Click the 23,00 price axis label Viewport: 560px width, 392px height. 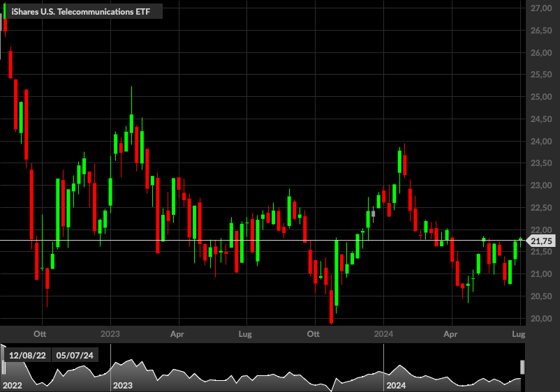pyautogui.click(x=541, y=186)
